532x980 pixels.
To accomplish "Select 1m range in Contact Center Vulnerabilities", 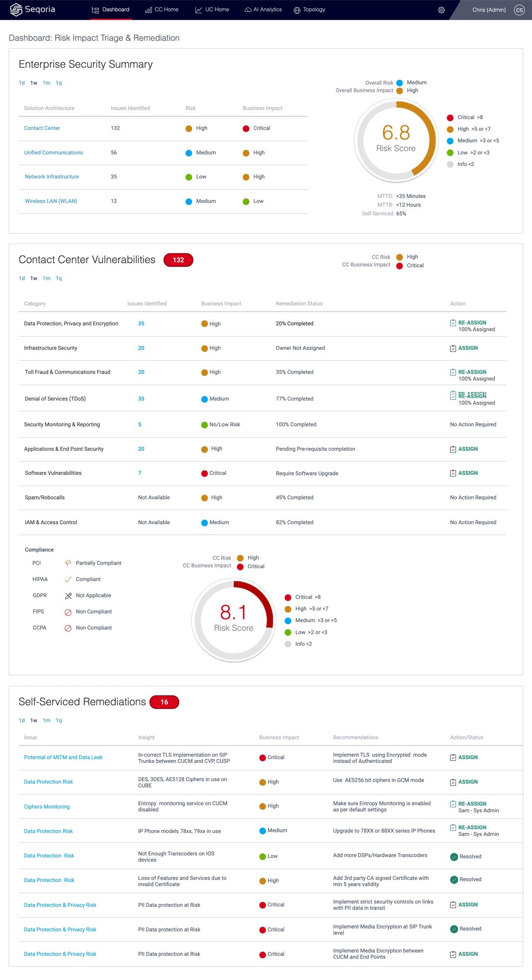I will click(x=46, y=279).
